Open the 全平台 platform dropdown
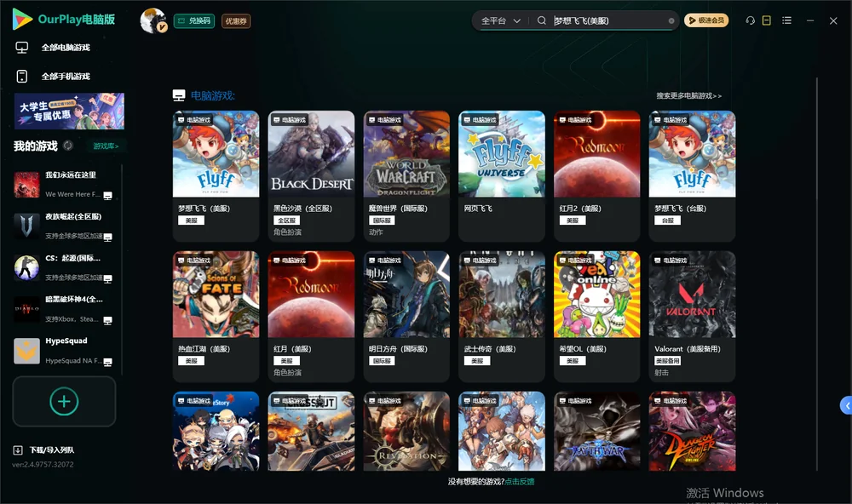 [x=500, y=20]
